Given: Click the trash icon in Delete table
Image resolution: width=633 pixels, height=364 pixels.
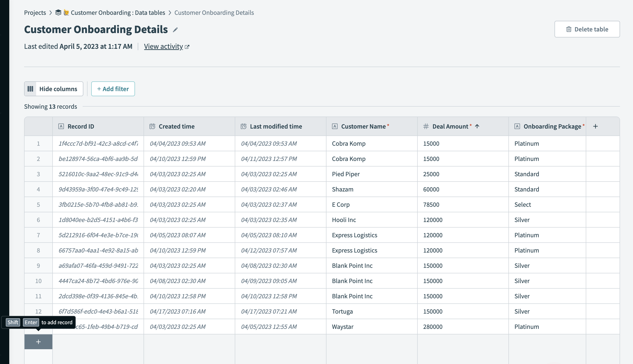Looking at the screenshot, I should [x=569, y=29].
